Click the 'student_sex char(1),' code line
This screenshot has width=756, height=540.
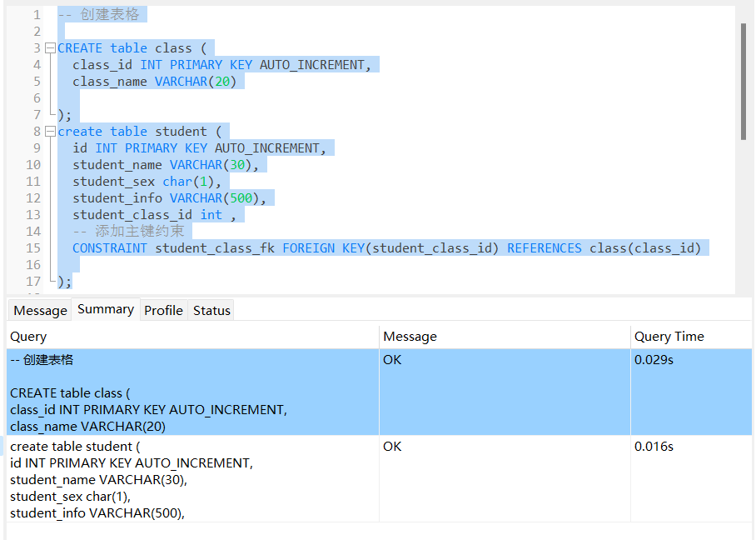pos(147,182)
